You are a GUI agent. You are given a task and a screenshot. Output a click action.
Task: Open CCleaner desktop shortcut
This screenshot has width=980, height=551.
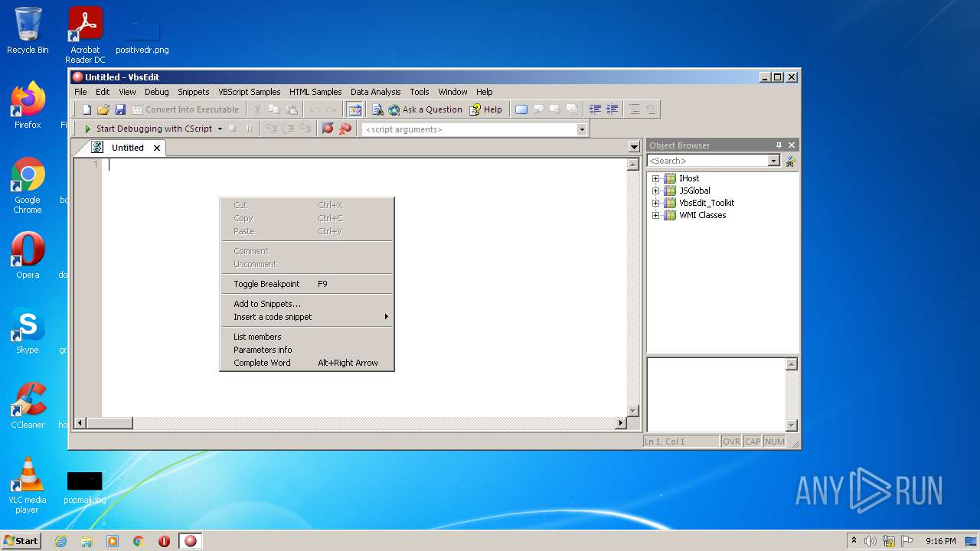click(x=28, y=406)
